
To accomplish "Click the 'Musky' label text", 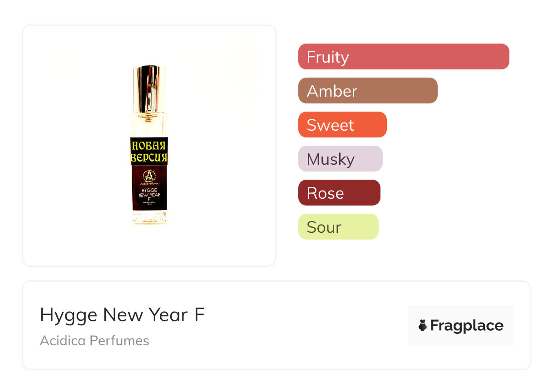I will pos(331,159).
